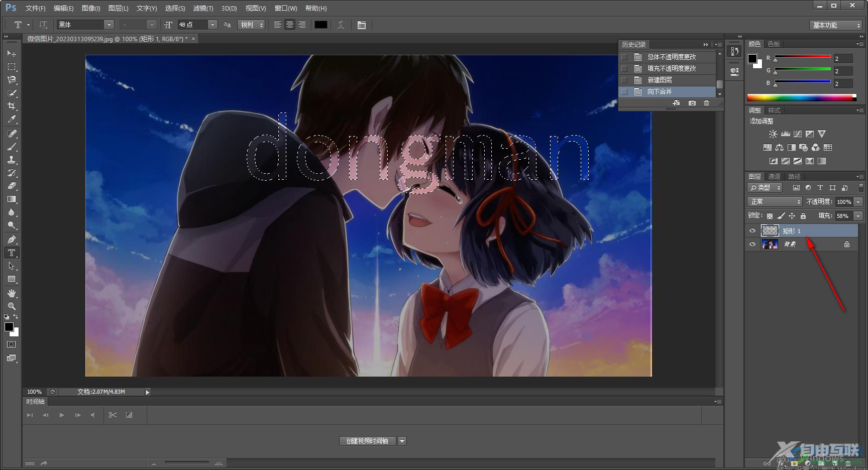Open layer filter type dropdown 类型
This screenshot has height=470, width=868.
(765, 187)
